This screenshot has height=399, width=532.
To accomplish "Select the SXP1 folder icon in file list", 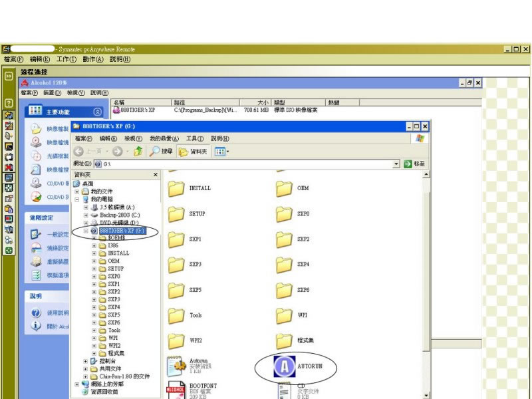I will (176, 239).
